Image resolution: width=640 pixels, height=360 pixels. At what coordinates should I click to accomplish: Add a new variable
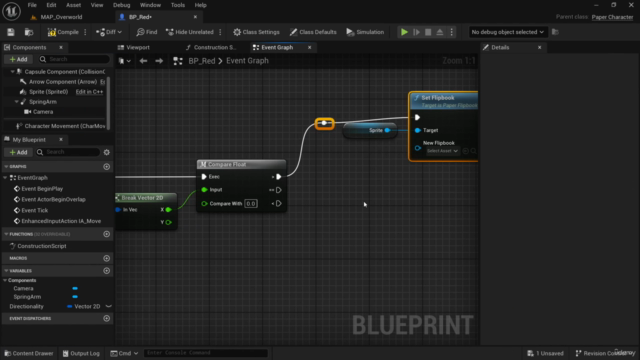(107, 271)
